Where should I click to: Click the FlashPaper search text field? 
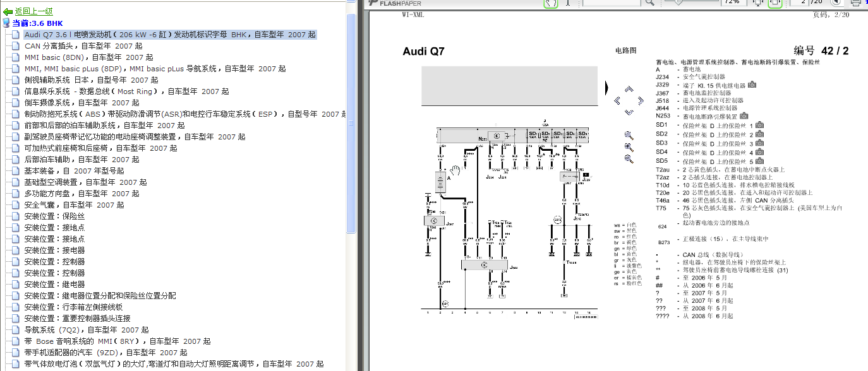click(611, 3)
